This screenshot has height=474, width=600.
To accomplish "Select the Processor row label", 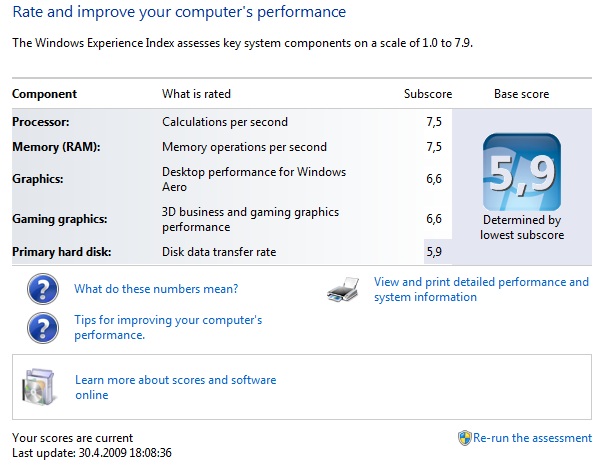I will coord(41,122).
